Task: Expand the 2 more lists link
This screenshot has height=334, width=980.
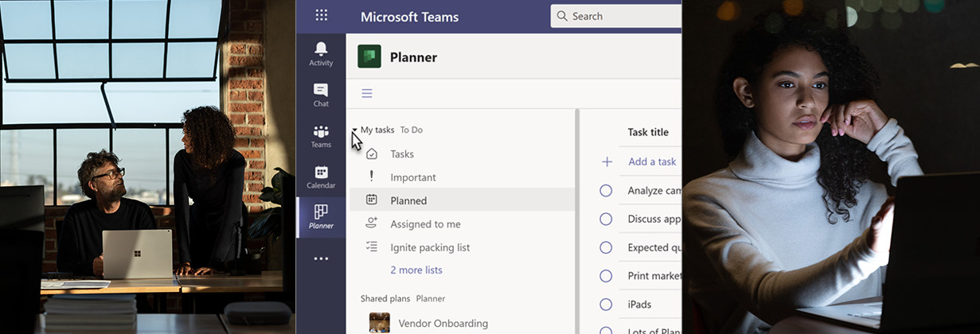Action: (x=416, y=270)
